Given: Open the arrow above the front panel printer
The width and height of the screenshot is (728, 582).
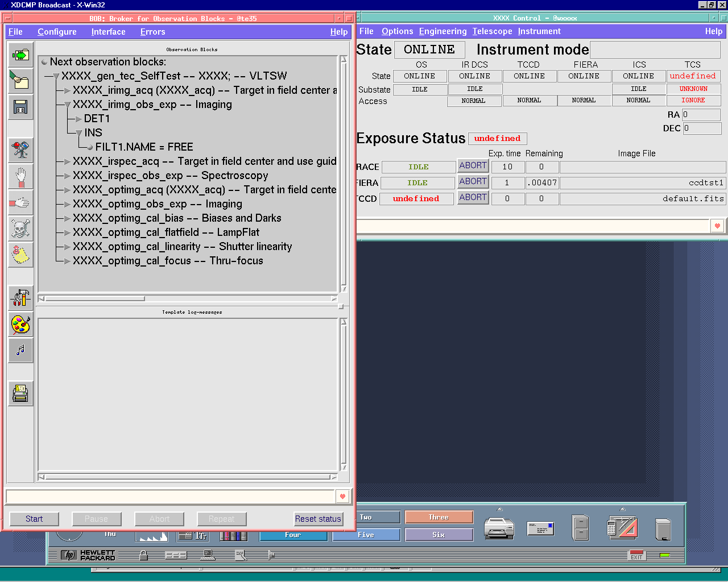Looking at the screenshot, I should coord(499,509).
